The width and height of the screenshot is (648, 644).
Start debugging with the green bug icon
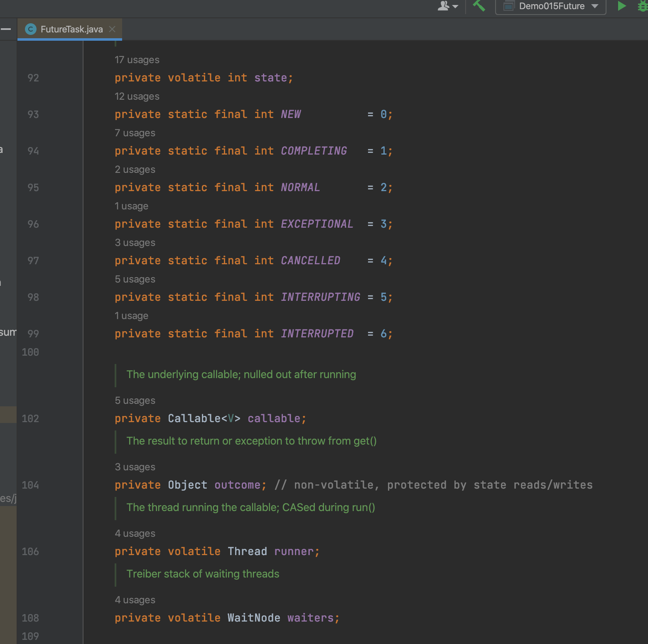tap(642, 6)
